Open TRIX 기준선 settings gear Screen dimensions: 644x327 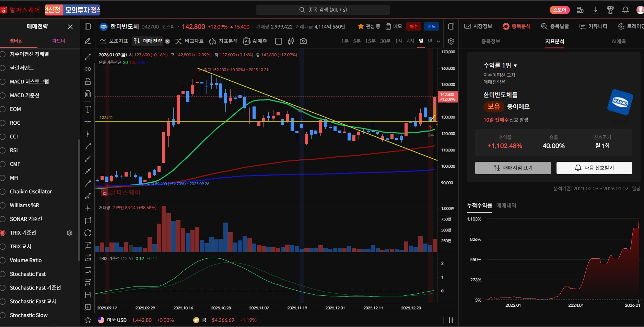70,233
